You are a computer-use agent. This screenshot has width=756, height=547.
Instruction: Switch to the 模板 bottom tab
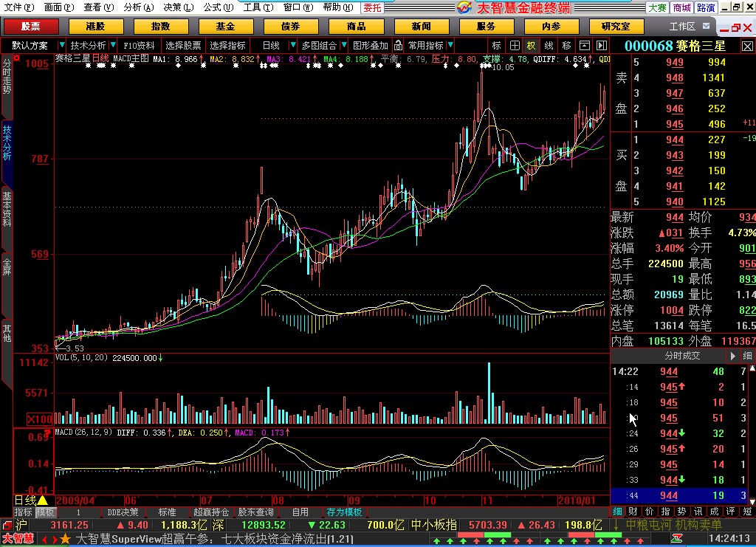coord(45,512)
